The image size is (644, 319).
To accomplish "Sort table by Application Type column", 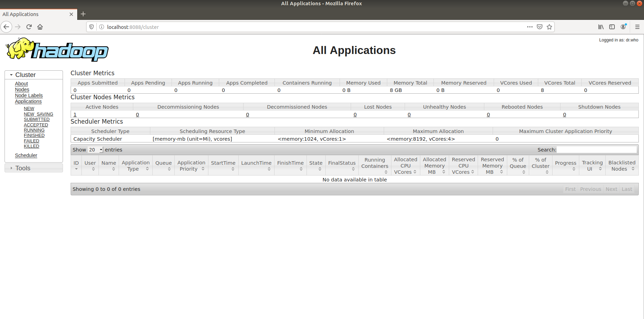I will [x=136, y=165].
